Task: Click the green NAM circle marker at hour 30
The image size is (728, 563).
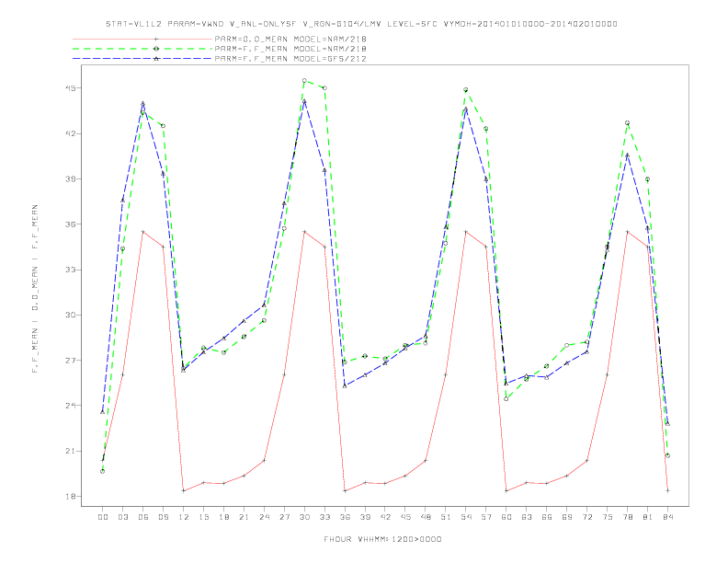Action: point(304,80)
